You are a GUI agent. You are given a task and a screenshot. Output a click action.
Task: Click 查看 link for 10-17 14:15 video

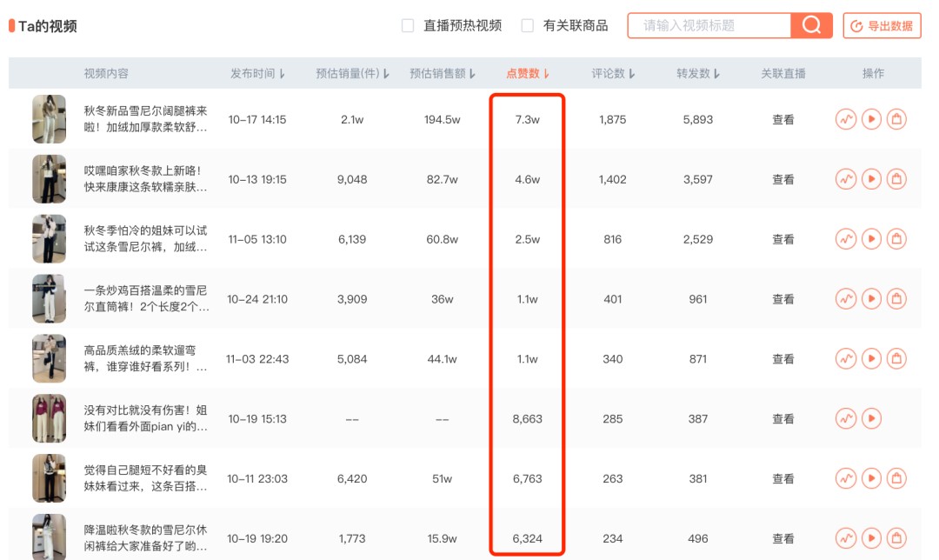(782, 119)
